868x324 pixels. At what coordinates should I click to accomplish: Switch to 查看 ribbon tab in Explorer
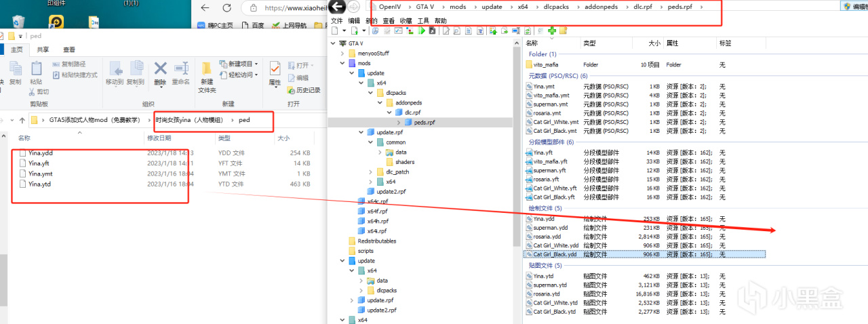[69, 49]
